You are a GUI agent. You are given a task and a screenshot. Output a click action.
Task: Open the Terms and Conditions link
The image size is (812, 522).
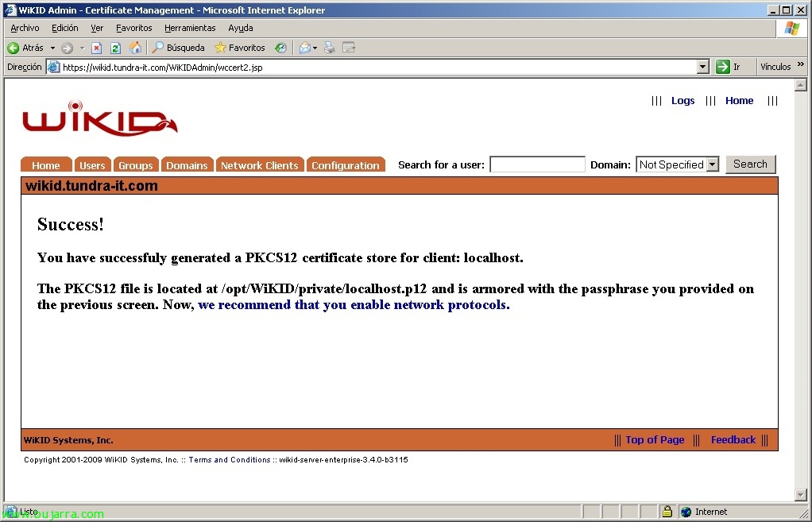230,460
